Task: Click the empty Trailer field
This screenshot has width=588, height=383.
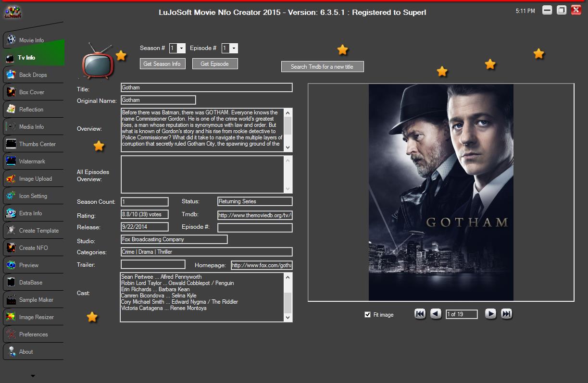Action: 153,264
